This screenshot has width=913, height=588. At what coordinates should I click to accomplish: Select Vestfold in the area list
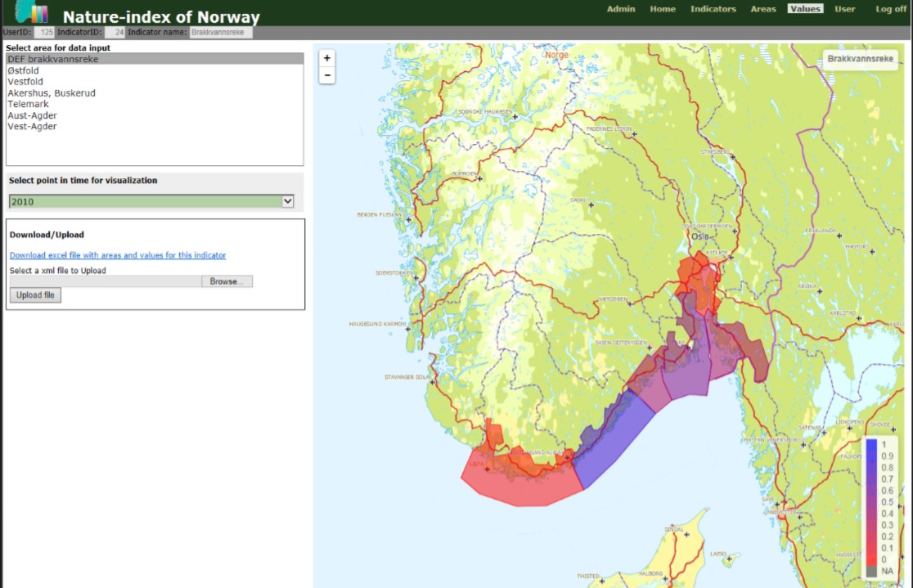pyautogui.click(x=25, y=82)
